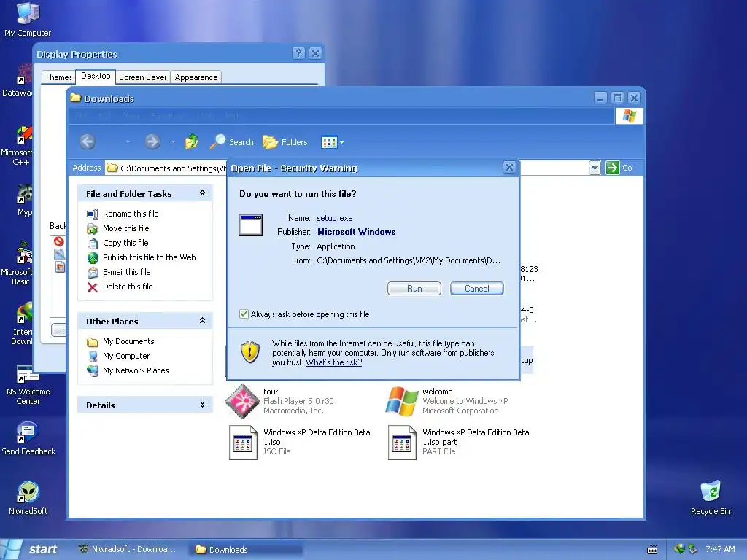
Task: Click the red Delete this file icon
Action: (x=93, y=287)
